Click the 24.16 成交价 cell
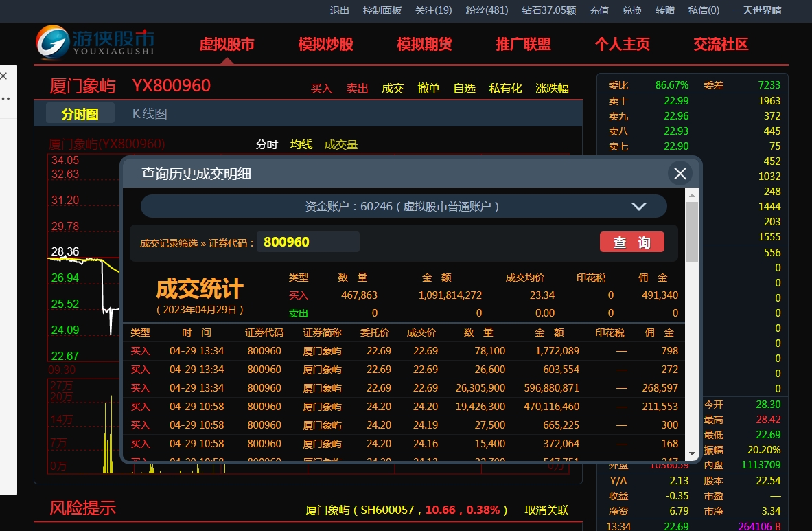The image size is (812, 531). [x=426, y=444]
